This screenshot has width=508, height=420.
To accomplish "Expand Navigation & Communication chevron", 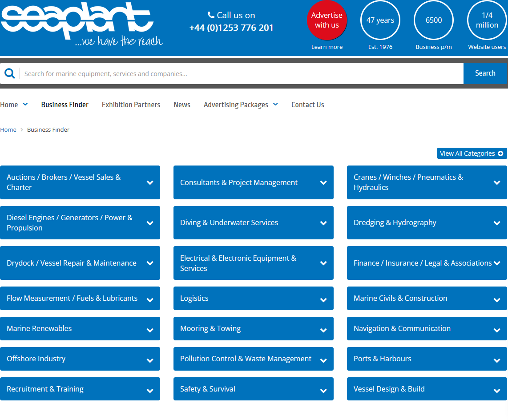I will point(497,330).
